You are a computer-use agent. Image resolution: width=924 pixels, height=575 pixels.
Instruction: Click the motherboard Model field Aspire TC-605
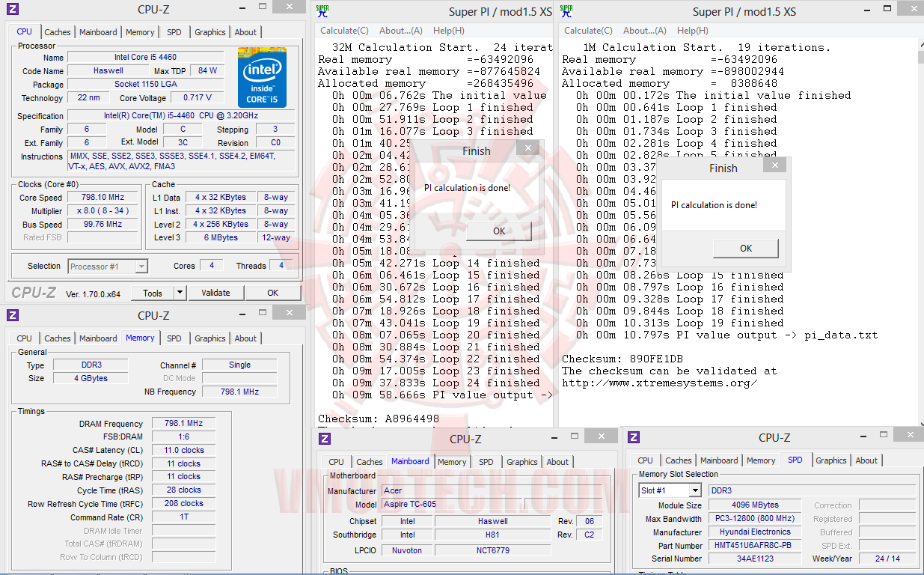pos(451,504)
